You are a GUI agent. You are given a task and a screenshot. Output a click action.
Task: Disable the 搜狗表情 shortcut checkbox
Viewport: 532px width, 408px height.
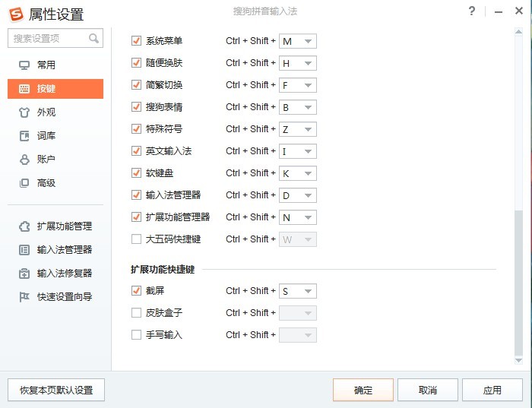coord(136,107)
